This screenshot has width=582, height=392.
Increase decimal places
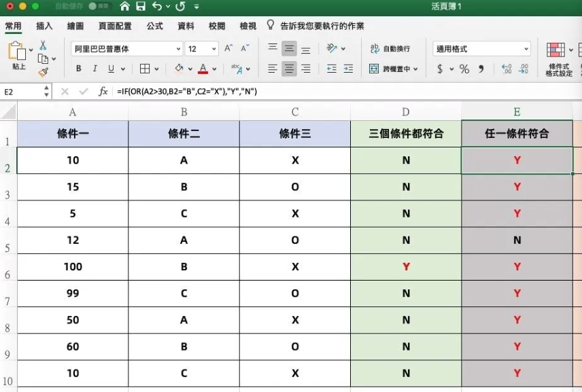[507, 69]
